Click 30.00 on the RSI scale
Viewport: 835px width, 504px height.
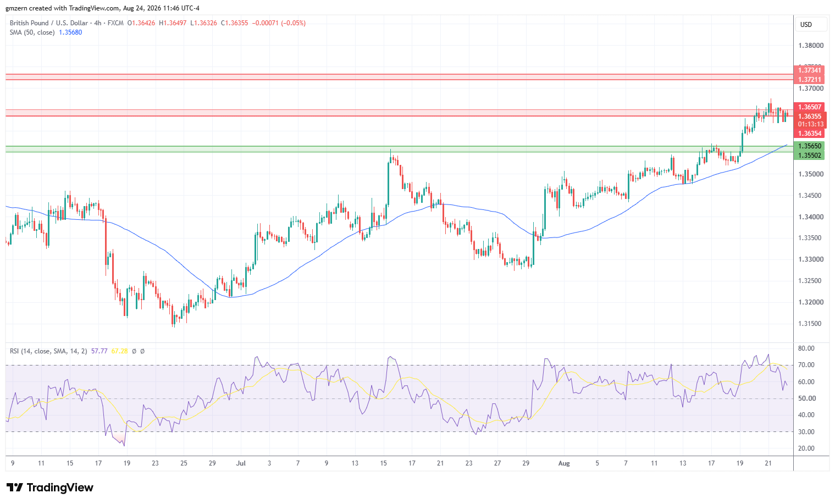pos(806,432)
